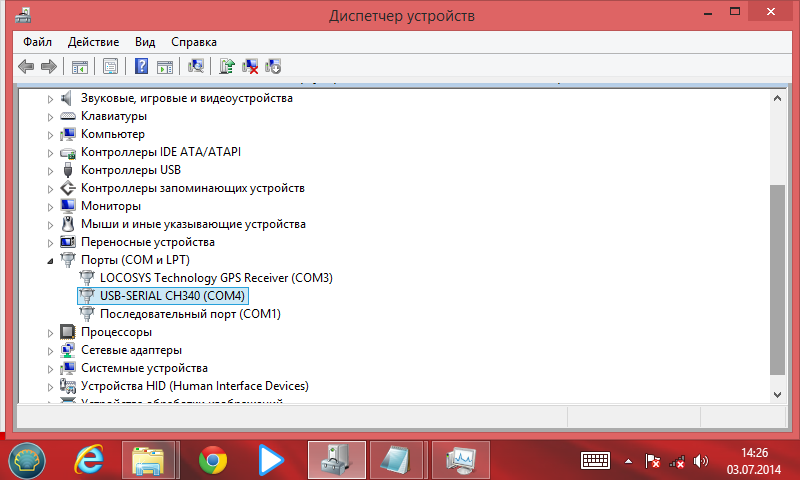Click the vertical scrollbar thumb
The width and height of the screenshot is (800, 480).
(777, 280)
